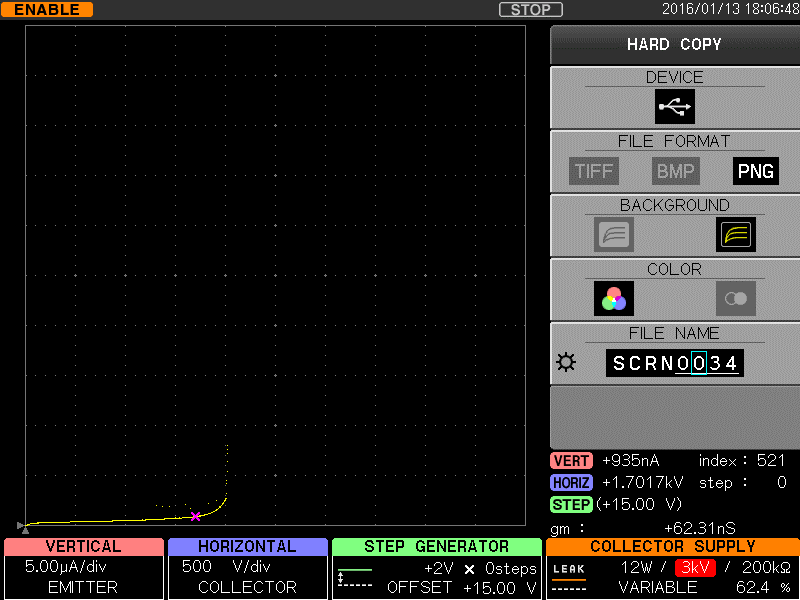Click the BACKGROUND section label
The width and height of the screenshot is (800, 600).
tap(674, 205)
